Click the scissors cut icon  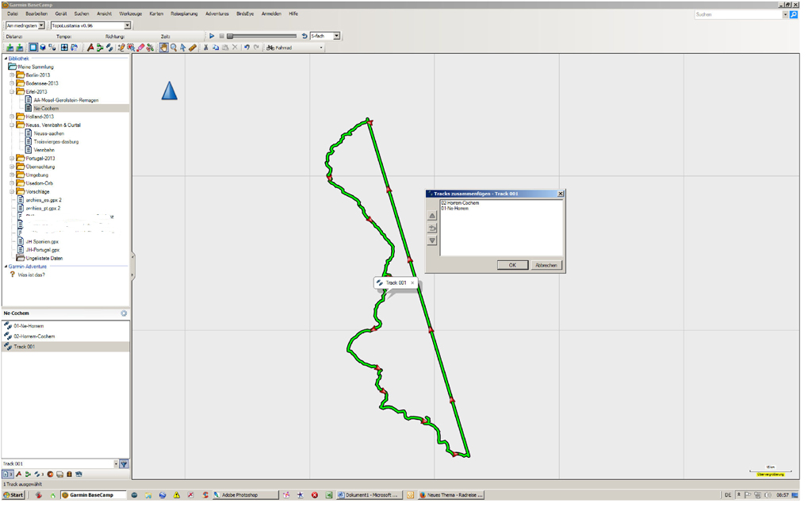(x=205, y=48)
